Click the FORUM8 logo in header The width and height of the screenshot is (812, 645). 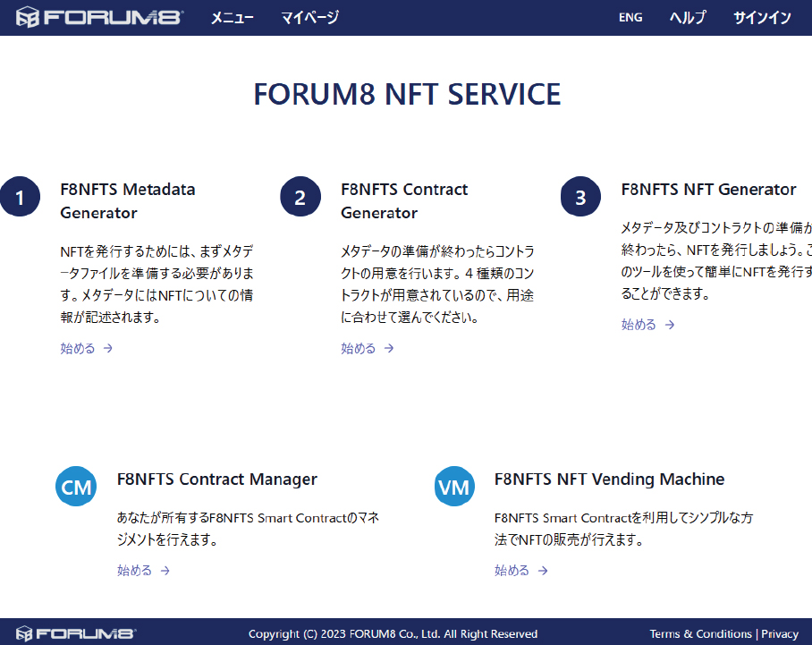[x=99, y=17]
